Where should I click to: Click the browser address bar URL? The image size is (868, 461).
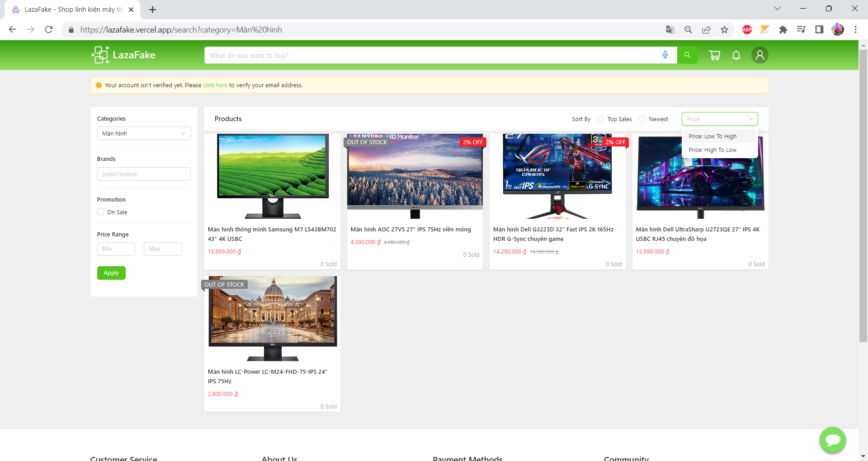[181, 30]
